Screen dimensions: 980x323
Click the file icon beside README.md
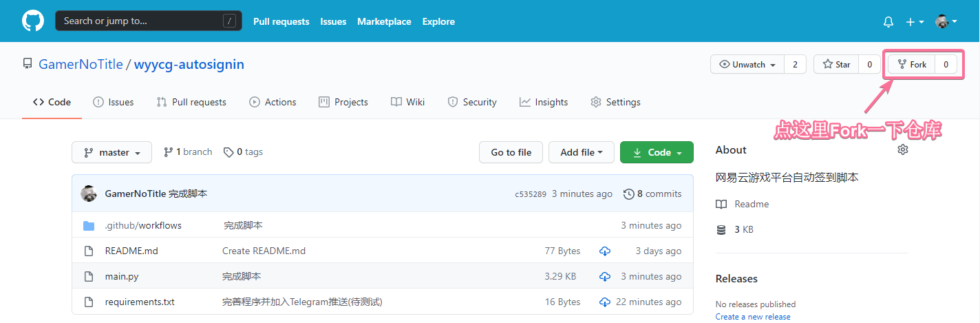point(89,251)
